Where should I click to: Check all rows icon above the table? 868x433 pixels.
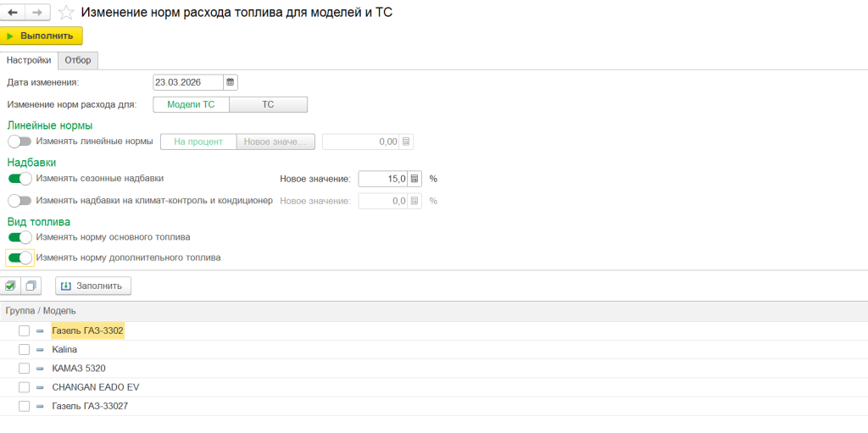[11, 286]
